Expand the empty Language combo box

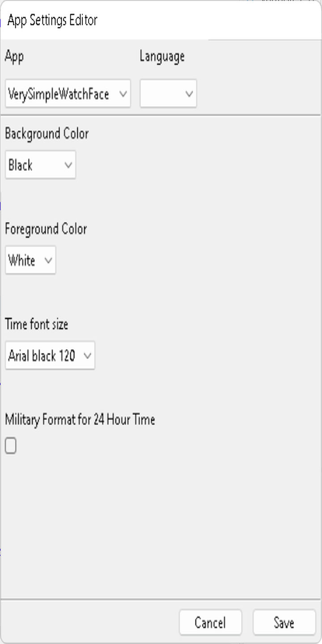tap(168, 93)
